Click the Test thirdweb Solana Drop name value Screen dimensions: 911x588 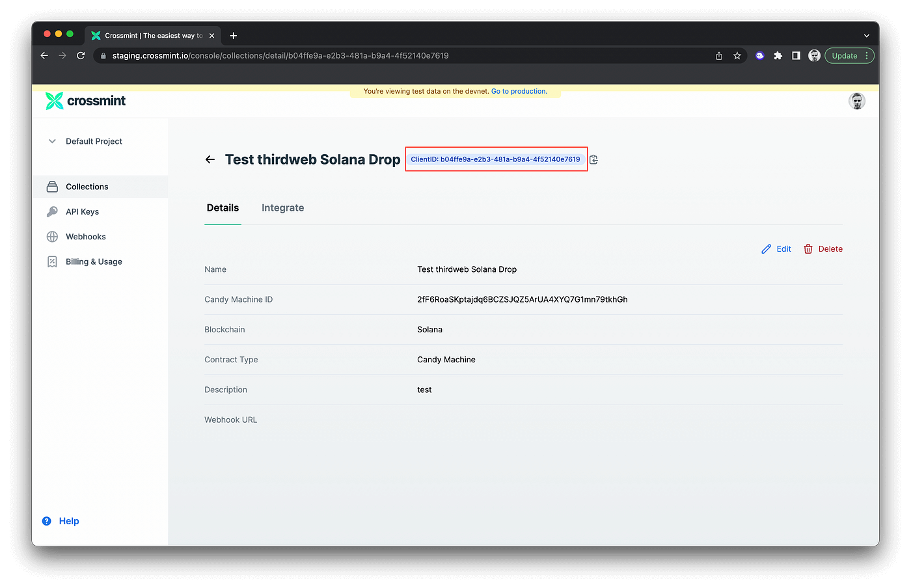[467, 269]
